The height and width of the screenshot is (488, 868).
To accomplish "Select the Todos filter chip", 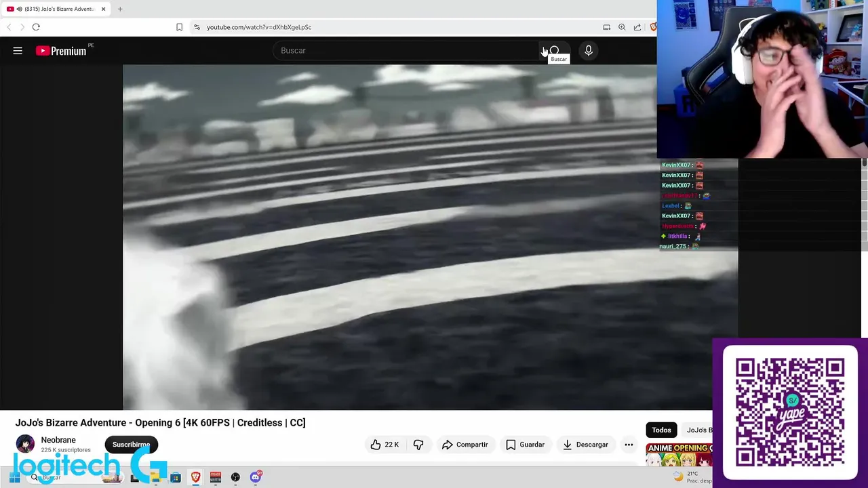I will tap(661, 430).
